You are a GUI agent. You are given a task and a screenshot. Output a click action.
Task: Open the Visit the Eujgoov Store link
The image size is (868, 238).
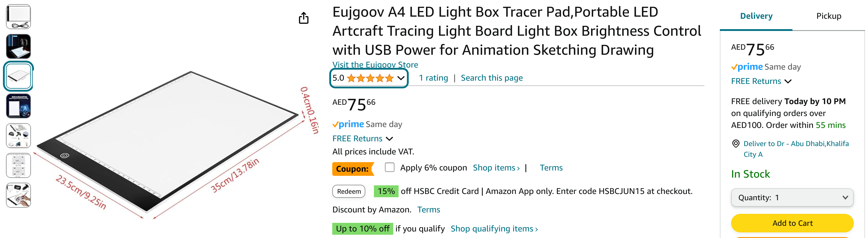pos(375,64)
